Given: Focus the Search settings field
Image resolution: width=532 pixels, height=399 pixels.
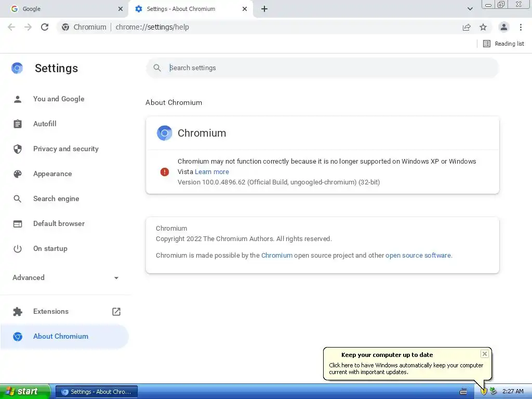Looking at the screenshot, I should coord(322,68).
